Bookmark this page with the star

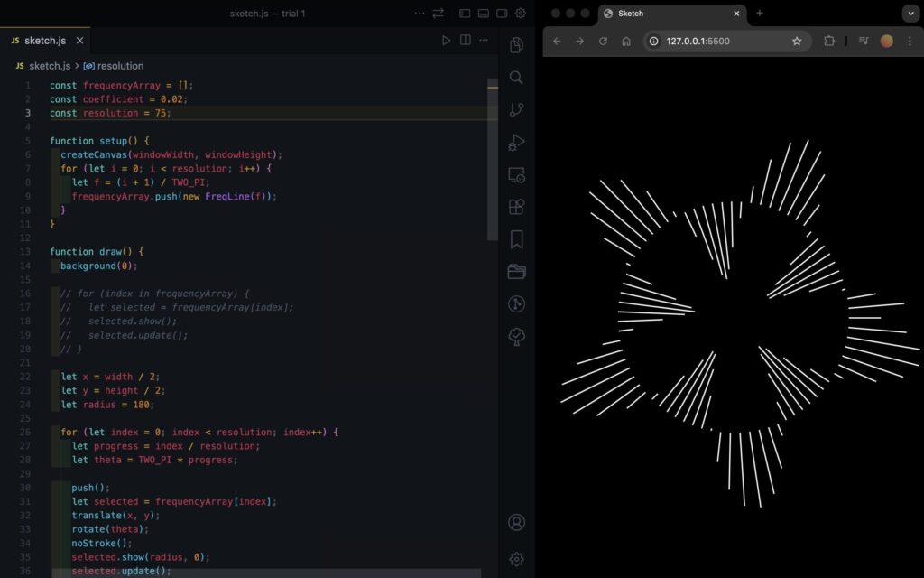797,41
